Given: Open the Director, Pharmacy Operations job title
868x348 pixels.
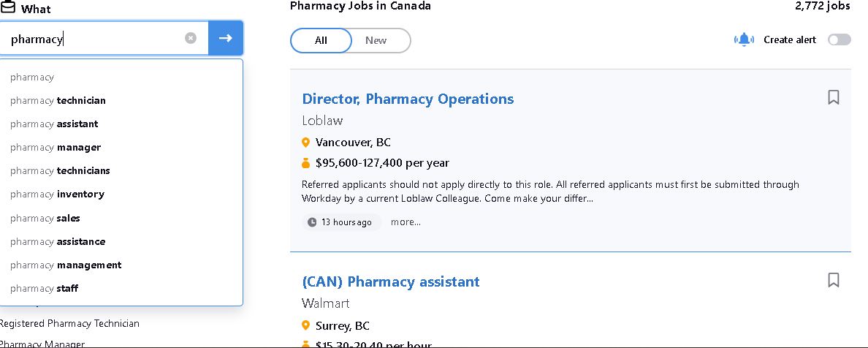Looking at the screenshot, I should 408,99.
